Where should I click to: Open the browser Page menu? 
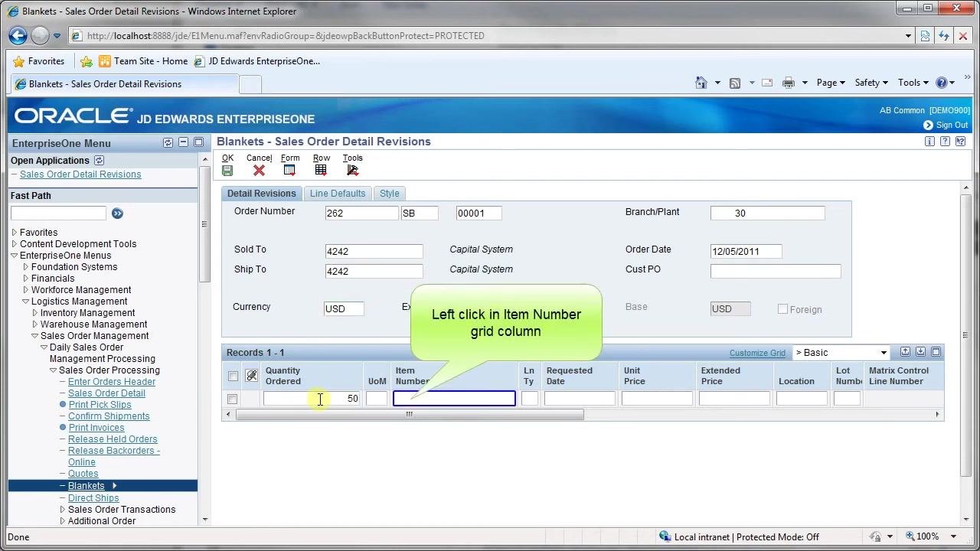[830, 83]
